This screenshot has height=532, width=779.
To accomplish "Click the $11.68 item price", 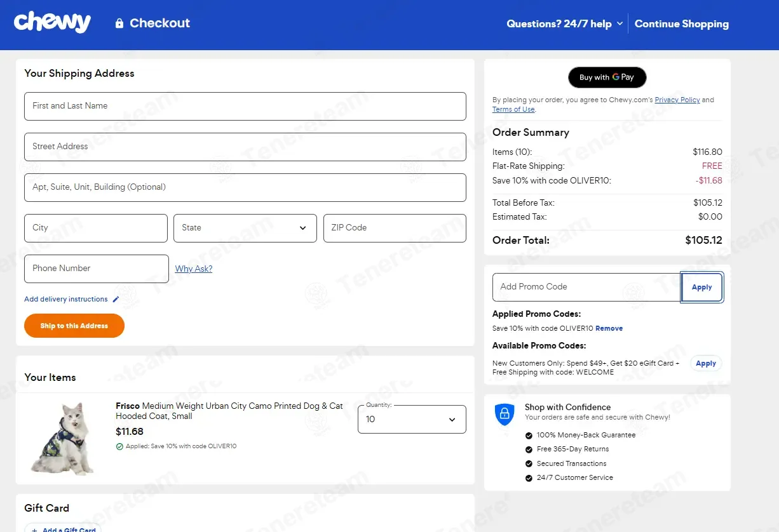I will click(x=130, y=432).
